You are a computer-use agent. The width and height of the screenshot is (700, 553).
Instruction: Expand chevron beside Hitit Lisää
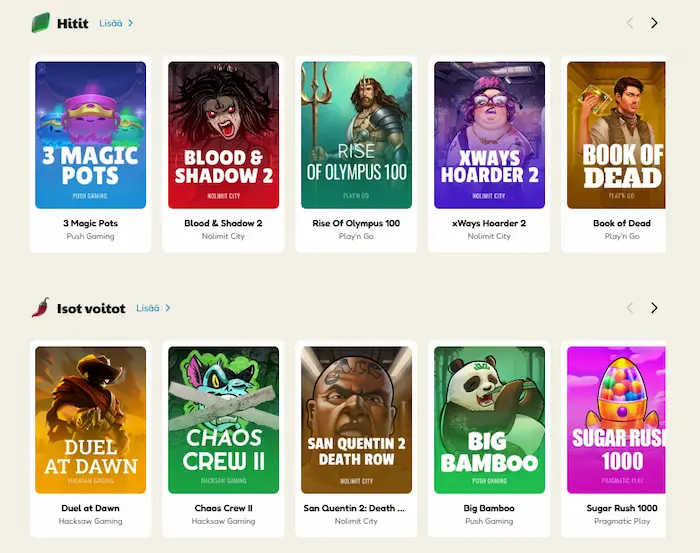130,23
